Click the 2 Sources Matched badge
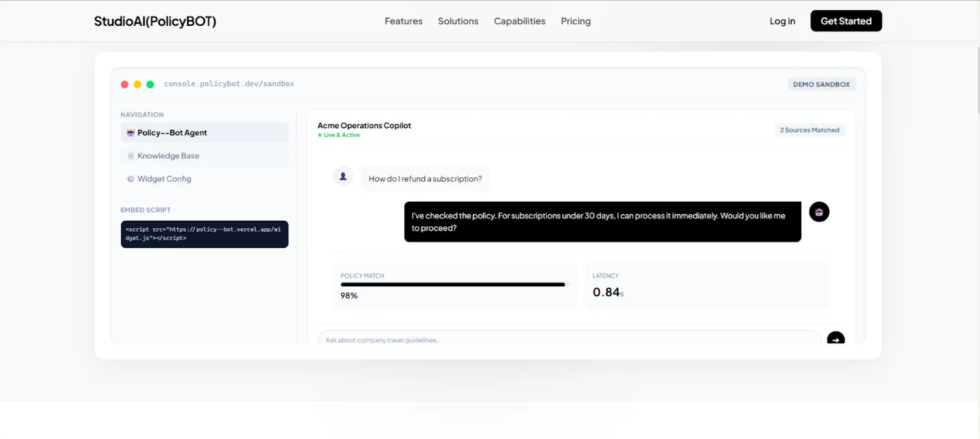The height and width of the screenshot is (439, 980). (810, 130)
